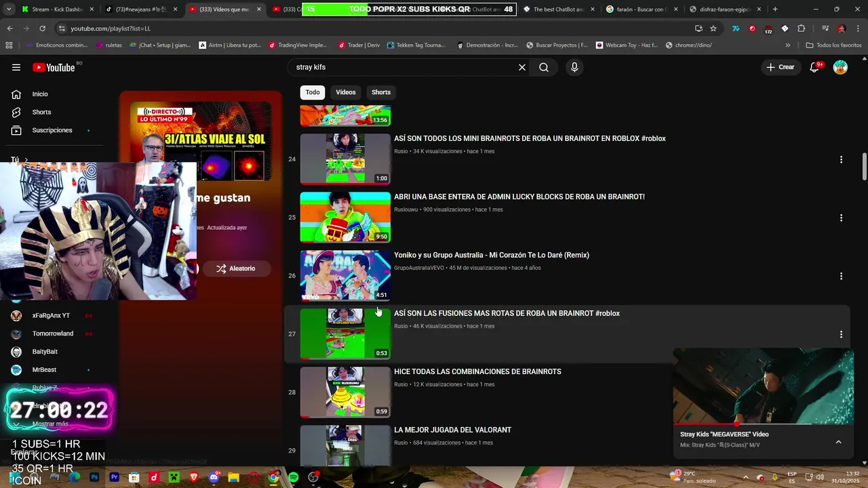The width and height of the screenshot is (868, 488).
Task: Click the Crear button
Action: 780,67
